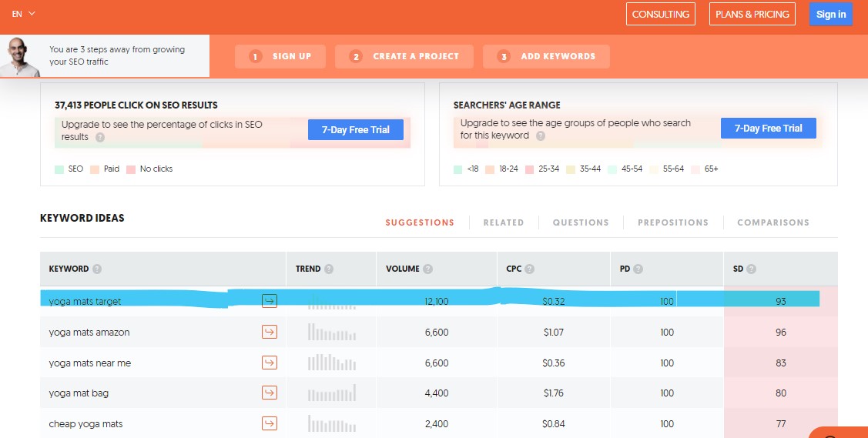Click SD value 96
868x438 pixels.
(x=780, y=333)
